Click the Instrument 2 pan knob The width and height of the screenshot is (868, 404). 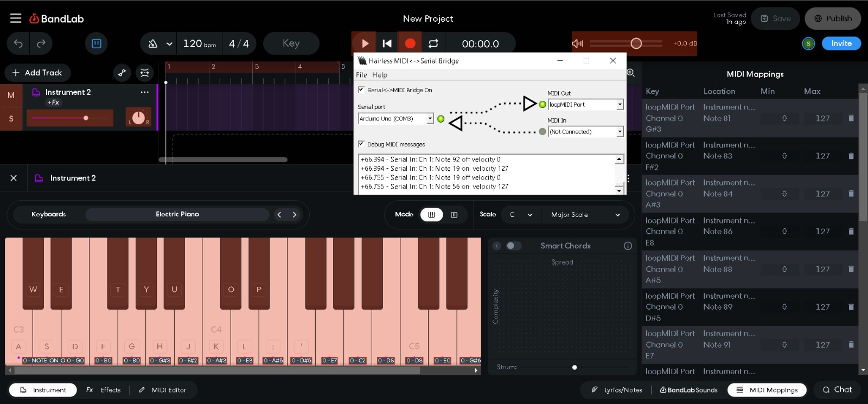(138, 117)
